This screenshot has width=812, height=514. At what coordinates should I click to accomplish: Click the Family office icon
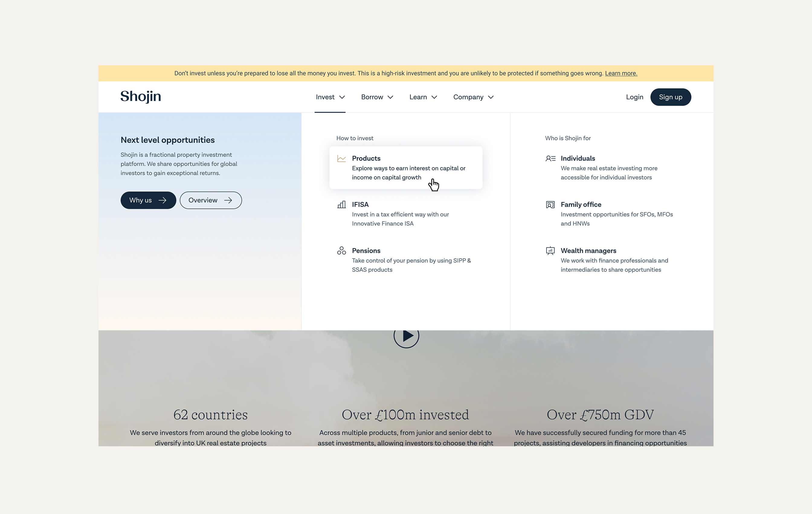point(550,204)
